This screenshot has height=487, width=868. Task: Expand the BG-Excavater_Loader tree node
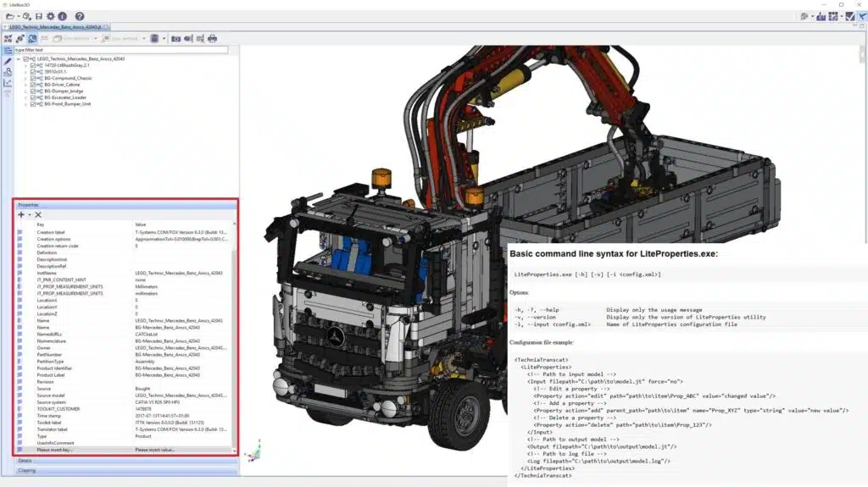25,97
